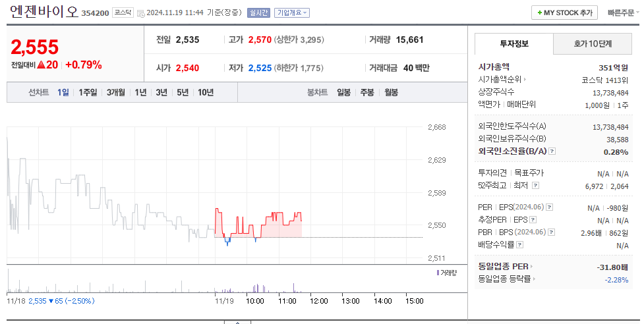This screenshot has height=324, width=644.
Task: Click the 상한가 3,295 limit text
Action: coord(299,40)
